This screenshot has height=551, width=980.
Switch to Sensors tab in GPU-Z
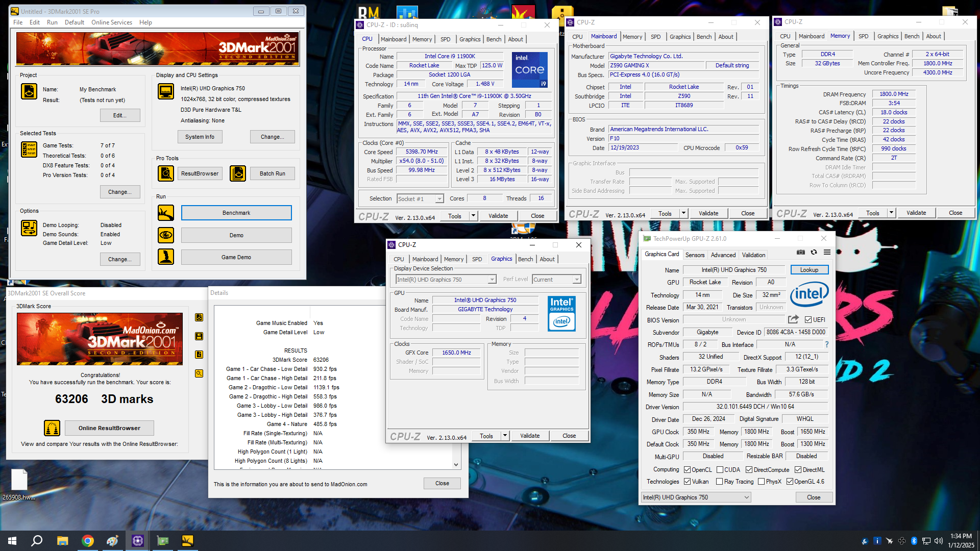pos(695,255)
